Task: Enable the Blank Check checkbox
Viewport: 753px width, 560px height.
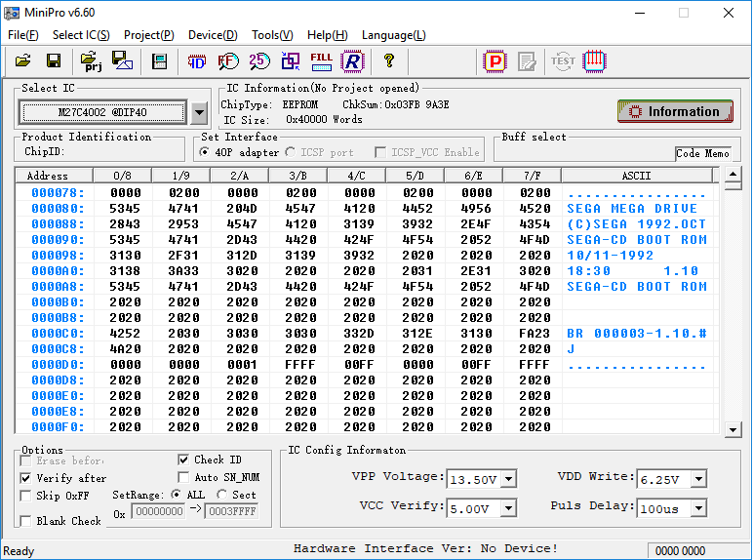Action: [x=26, y=521]
